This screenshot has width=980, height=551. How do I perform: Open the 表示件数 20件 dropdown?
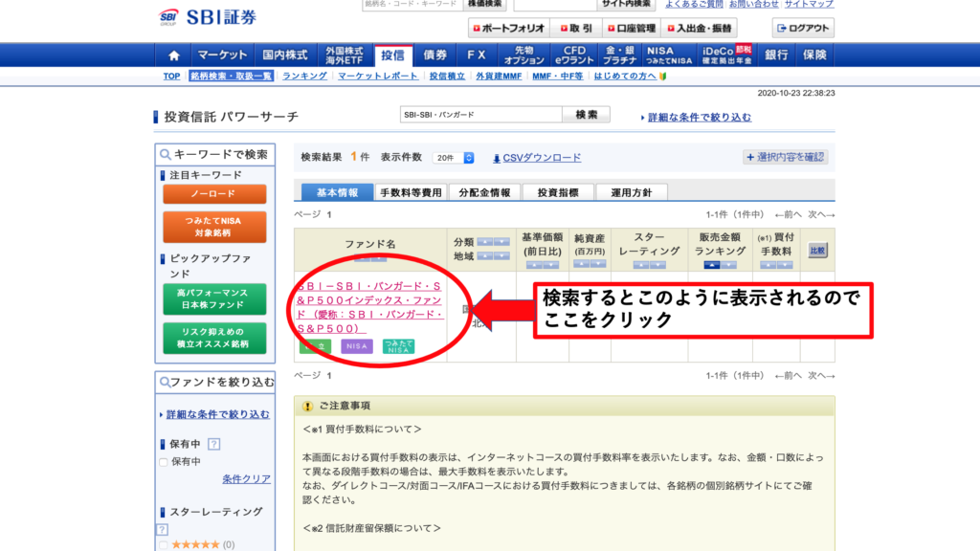pos(453,158)
